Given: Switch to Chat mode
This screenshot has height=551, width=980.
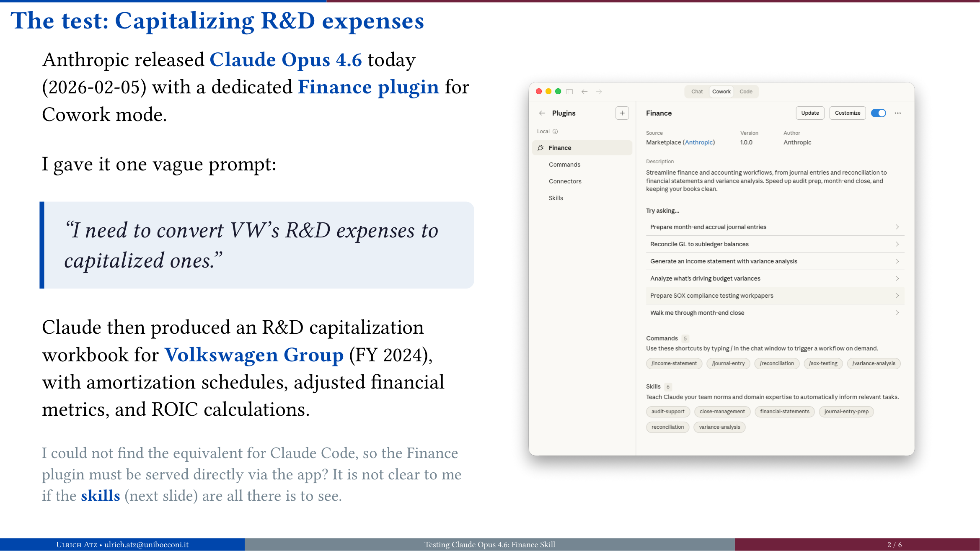Looking at the screenshot, I should (697, 91).
